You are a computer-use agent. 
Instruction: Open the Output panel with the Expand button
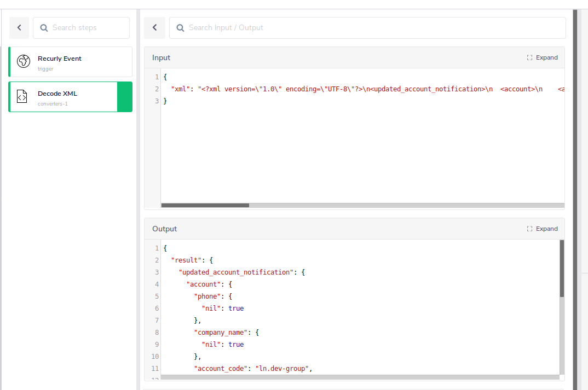pos(547,229)
